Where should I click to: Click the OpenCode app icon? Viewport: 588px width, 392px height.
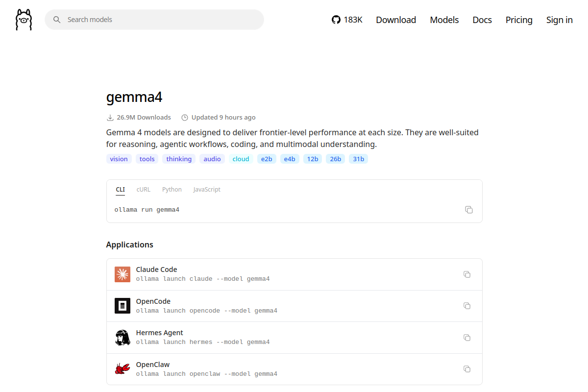point(122,306)
